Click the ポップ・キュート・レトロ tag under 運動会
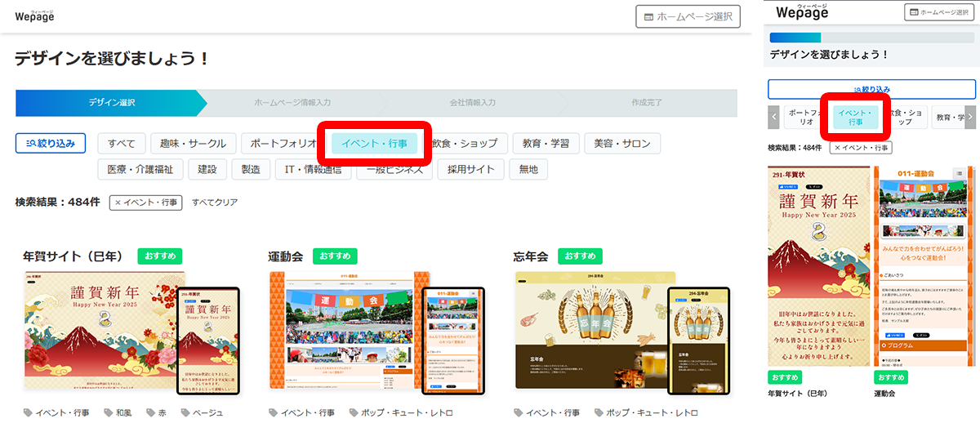Image resolution: width=980 pixels, height=423 pixels. pyautogui.click(x=400, y=413)
